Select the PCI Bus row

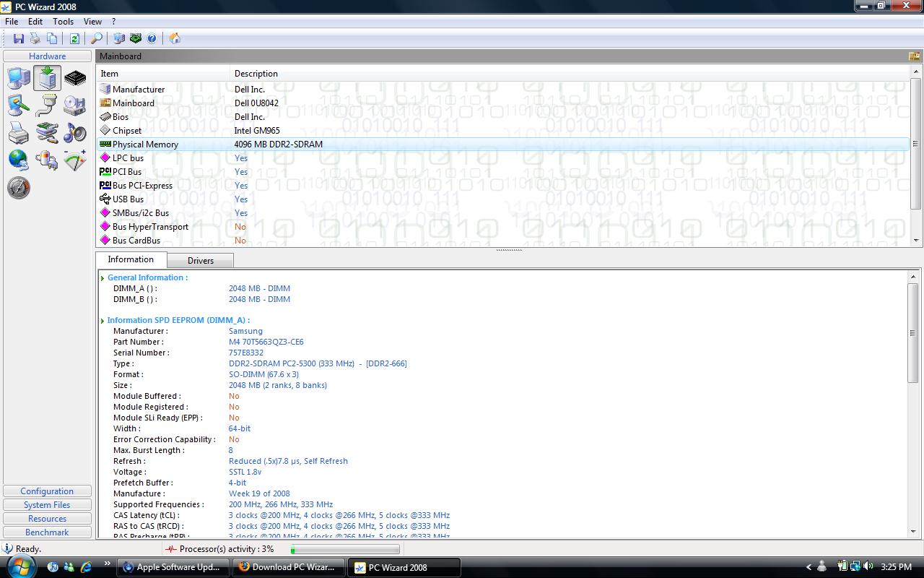[x=503, y=172]
